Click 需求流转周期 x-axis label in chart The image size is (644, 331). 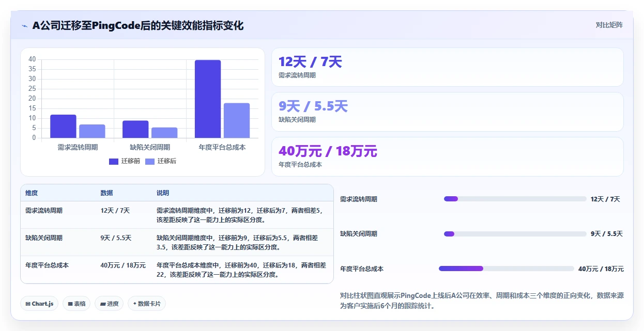78,147
